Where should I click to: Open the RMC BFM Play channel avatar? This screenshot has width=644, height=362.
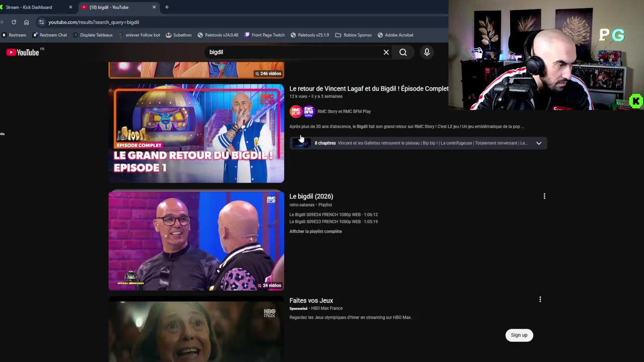(x=308, y=111)
